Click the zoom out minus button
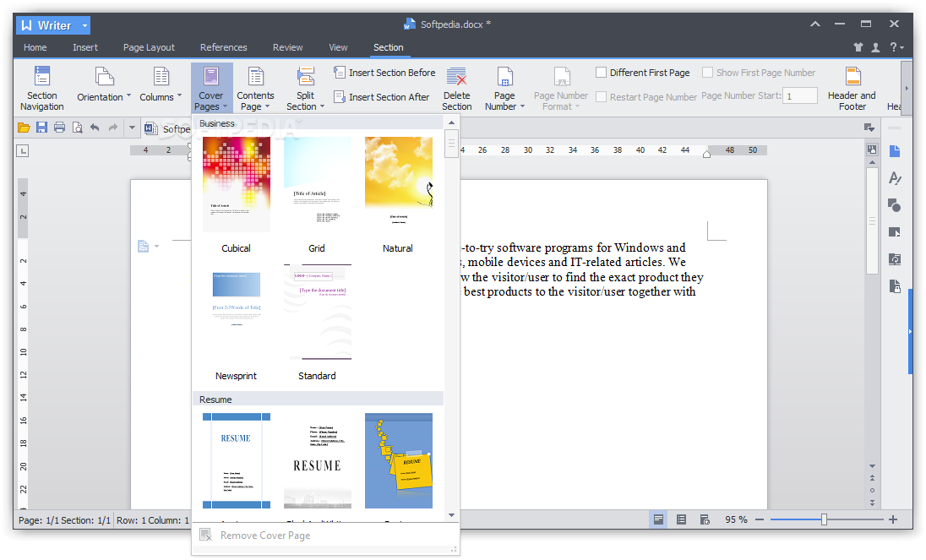The height and width of the screenshot is (560, 926). tap(760, 519)
